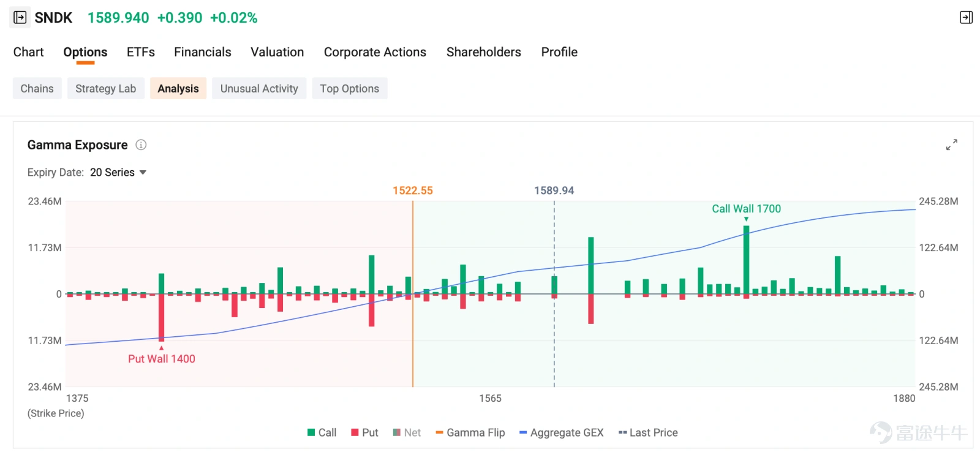Open Unusual Activity sub-tab
The width and height of the screenshot is (980, 455).
point(259,89)
